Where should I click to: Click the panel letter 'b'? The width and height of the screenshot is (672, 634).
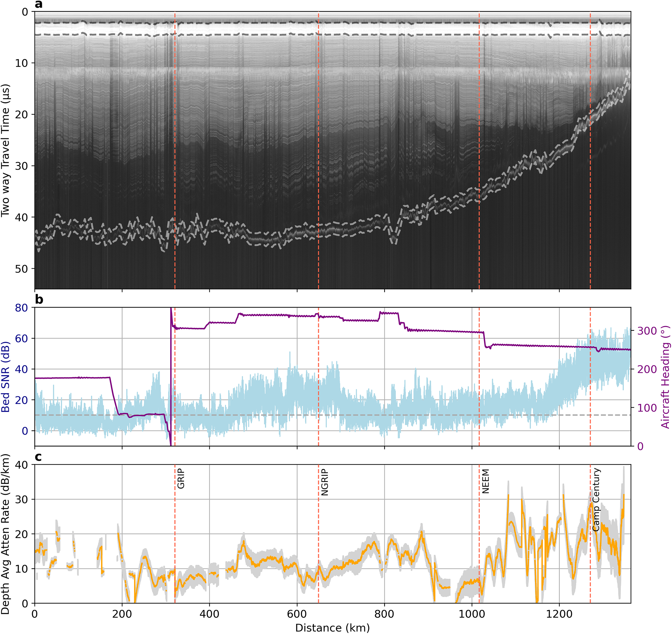pos(39,299)
